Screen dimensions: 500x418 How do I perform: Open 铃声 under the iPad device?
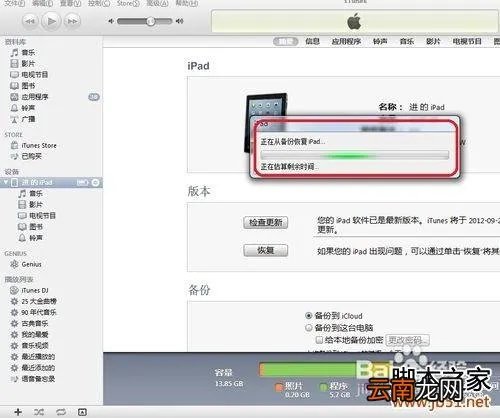pyautogui.click(x=30, y=238)
